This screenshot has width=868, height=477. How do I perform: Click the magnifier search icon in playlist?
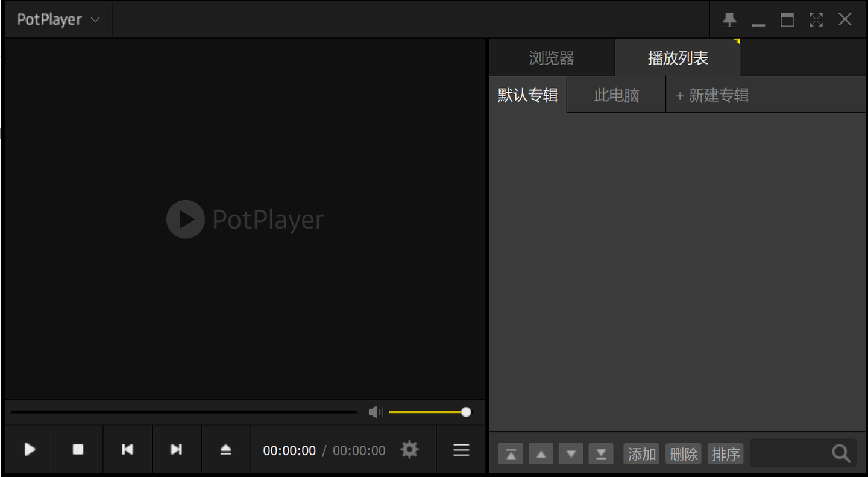click(841, 453)
